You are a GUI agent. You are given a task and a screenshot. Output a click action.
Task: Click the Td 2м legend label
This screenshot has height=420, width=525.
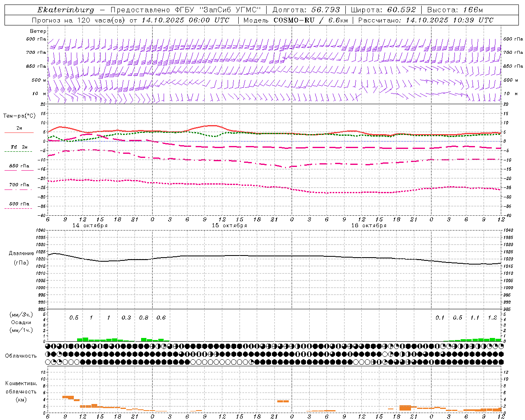[x=19, y=147]
